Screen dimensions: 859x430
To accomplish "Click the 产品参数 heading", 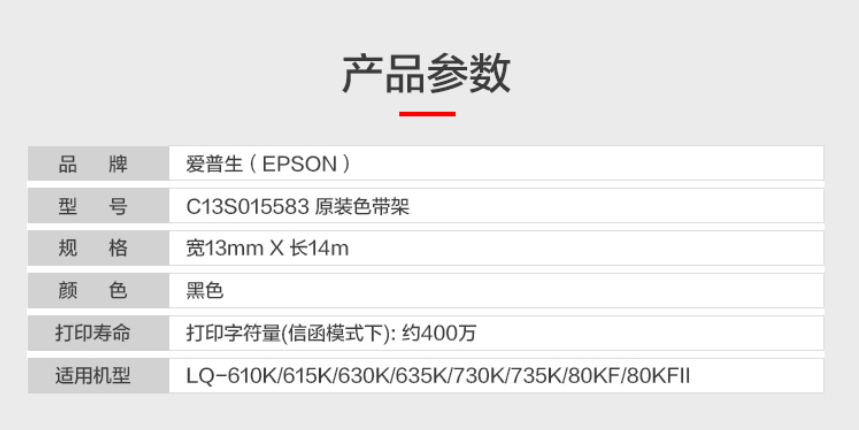I will (427, 73).
